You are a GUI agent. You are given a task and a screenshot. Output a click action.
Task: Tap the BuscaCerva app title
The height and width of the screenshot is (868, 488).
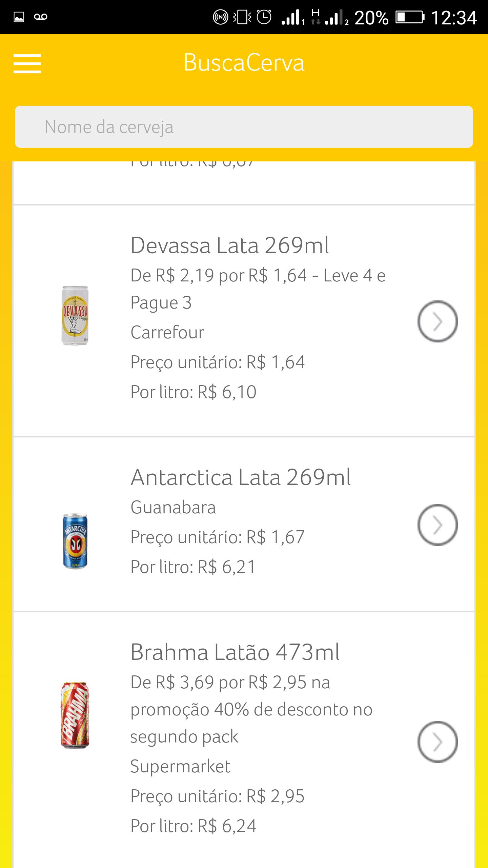(x=244, y=63)
